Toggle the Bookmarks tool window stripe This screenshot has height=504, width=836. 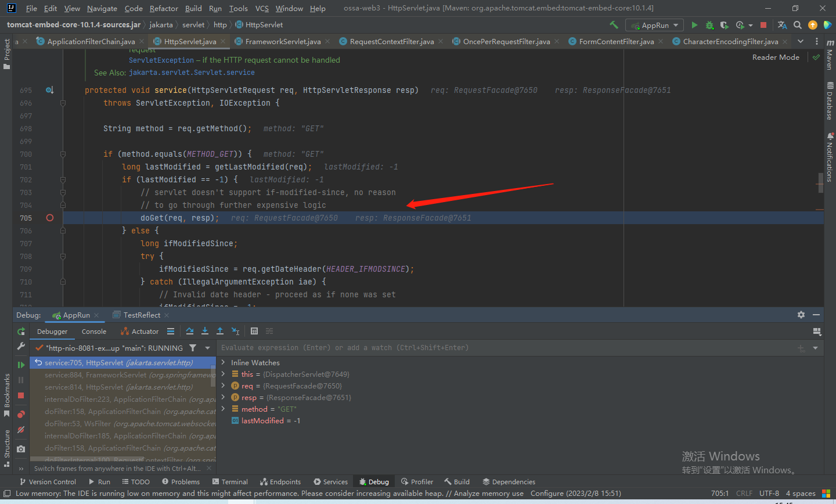coord(6,395)
